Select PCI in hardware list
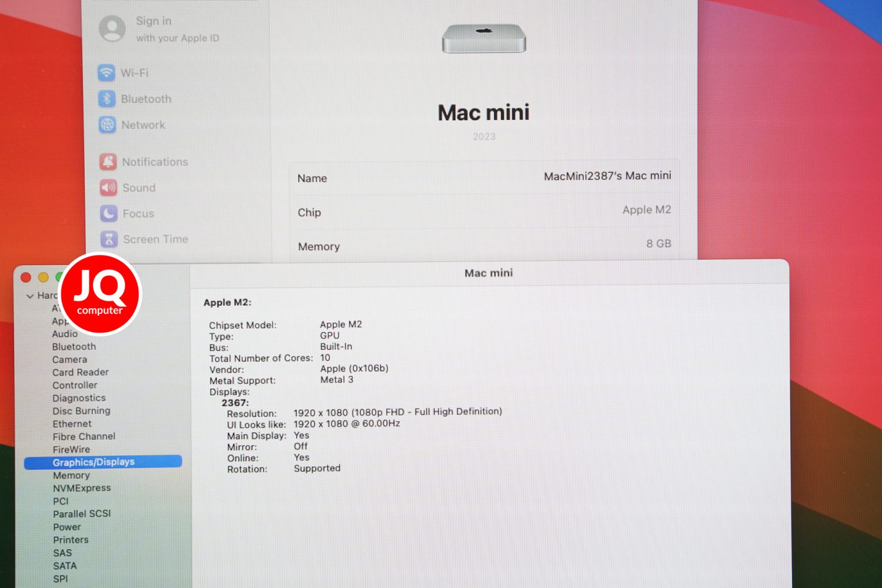Viewport: 882px width, 588px height. [x=61, y=501]
